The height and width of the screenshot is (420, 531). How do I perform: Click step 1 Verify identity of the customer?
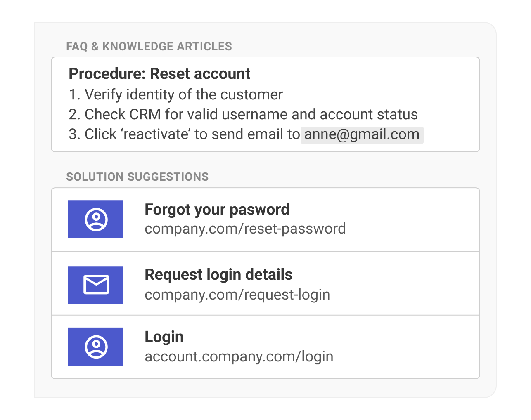(x=175, y=95)
